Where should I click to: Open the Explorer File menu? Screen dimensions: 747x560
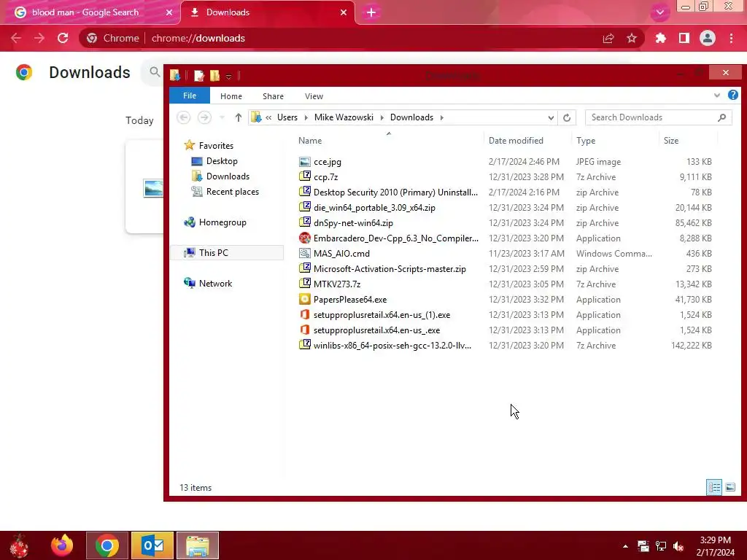pos(190,96)
